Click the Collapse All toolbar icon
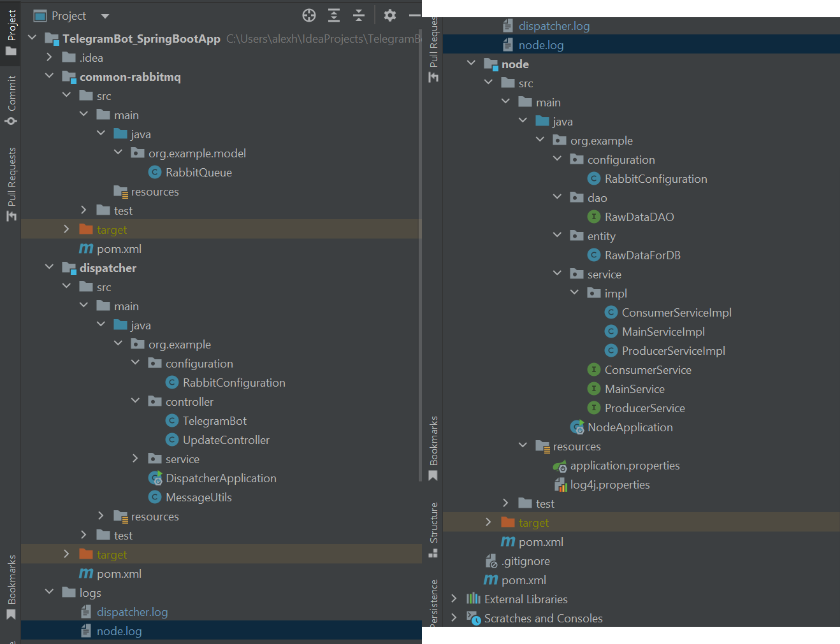The height and width of the screenshot is (644, 840). pyautogui.click(x=359, y=15)
